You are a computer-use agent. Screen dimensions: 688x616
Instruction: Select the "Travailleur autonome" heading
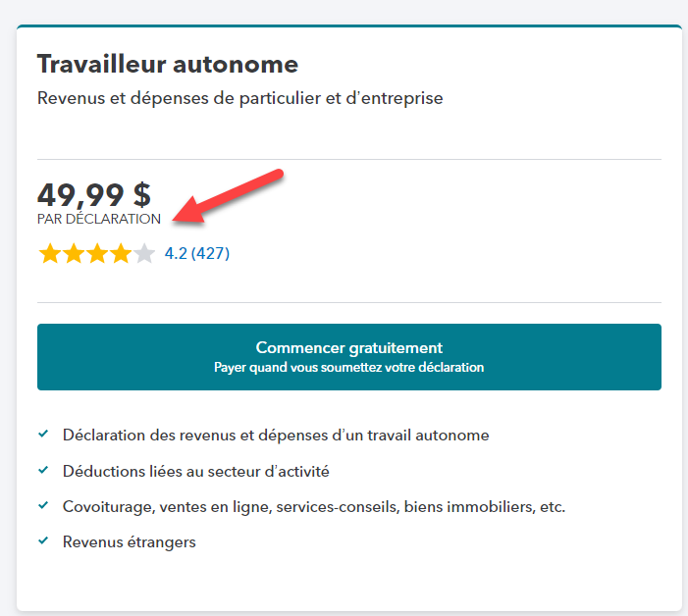[x=168, y=65]
